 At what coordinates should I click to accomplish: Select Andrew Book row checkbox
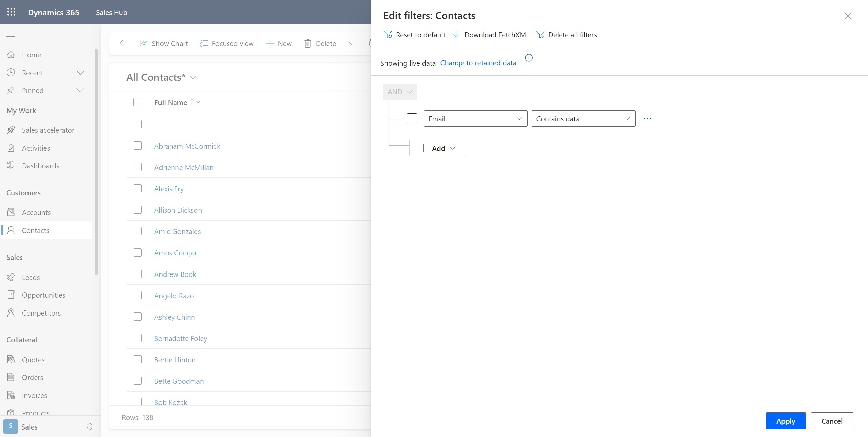pos(137,274)
